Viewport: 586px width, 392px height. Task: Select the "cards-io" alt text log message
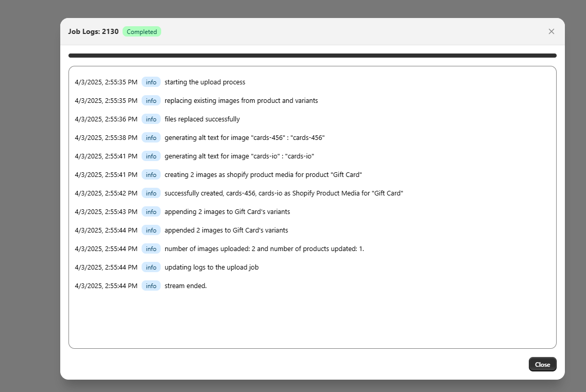[239, 156]
